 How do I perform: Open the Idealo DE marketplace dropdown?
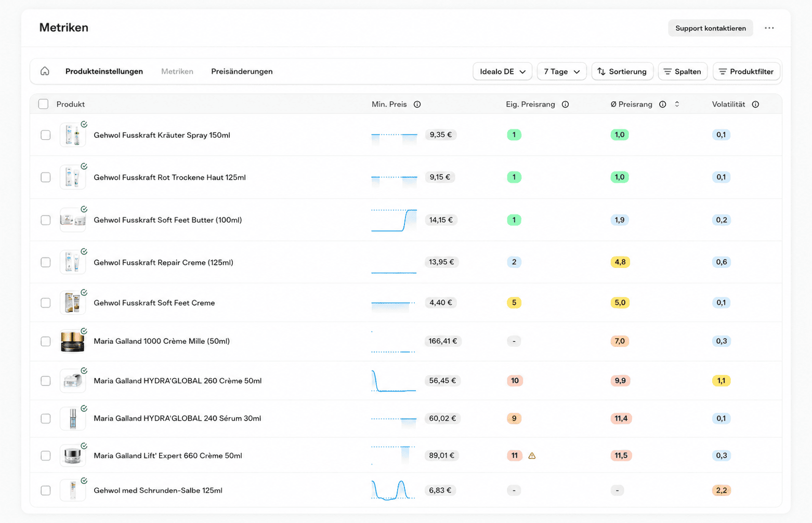tap(502, 72)
